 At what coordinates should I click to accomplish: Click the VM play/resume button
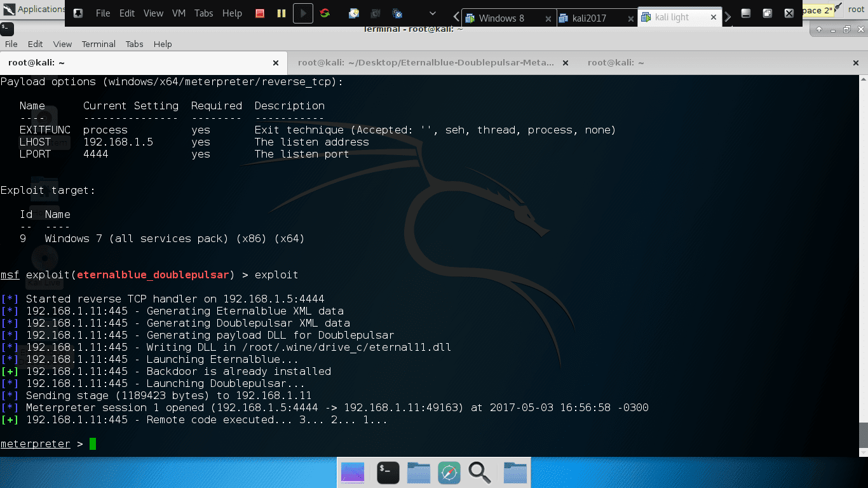(x=303, y=13)
